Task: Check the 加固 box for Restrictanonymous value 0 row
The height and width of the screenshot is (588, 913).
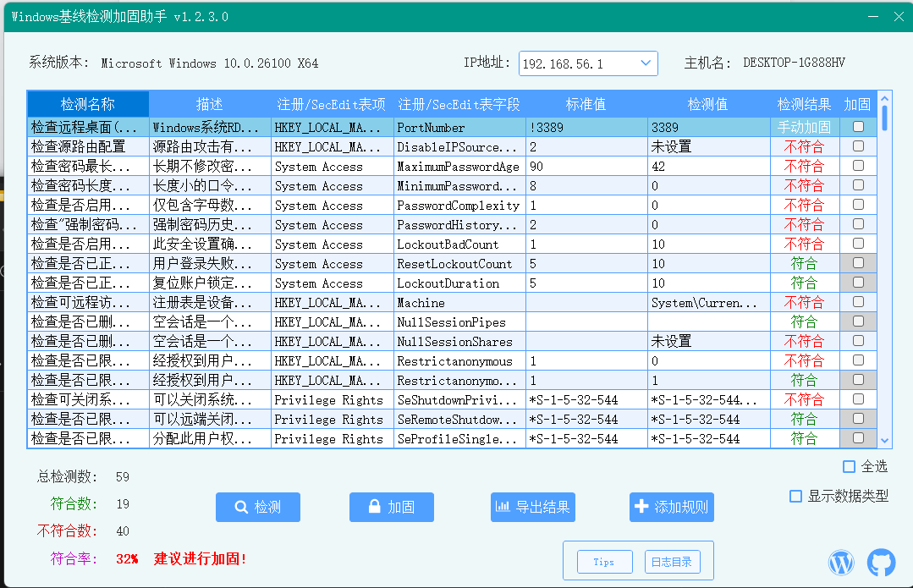Action: [858, 360]
